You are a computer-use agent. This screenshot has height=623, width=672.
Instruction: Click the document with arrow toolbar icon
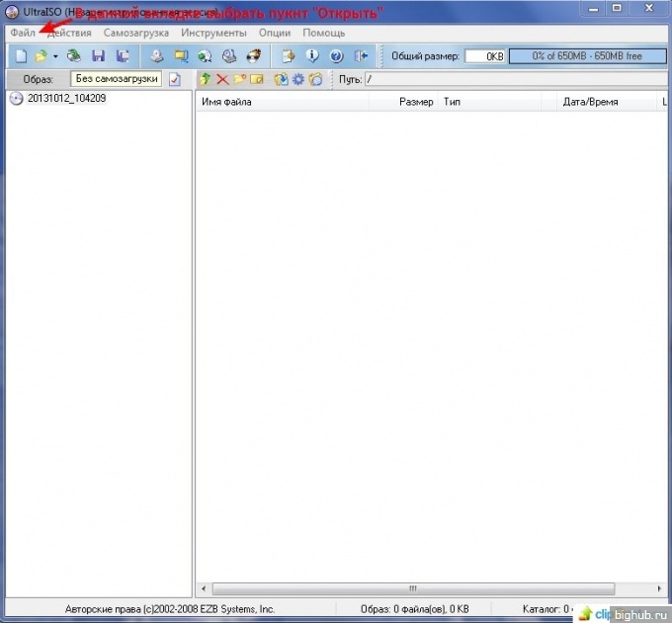(288, 56)
